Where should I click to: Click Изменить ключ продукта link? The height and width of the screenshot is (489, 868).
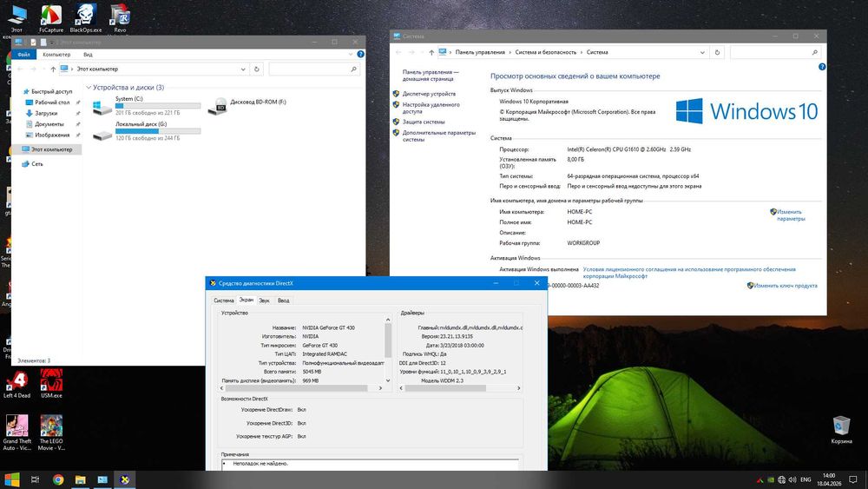click(x=786, y=286)
